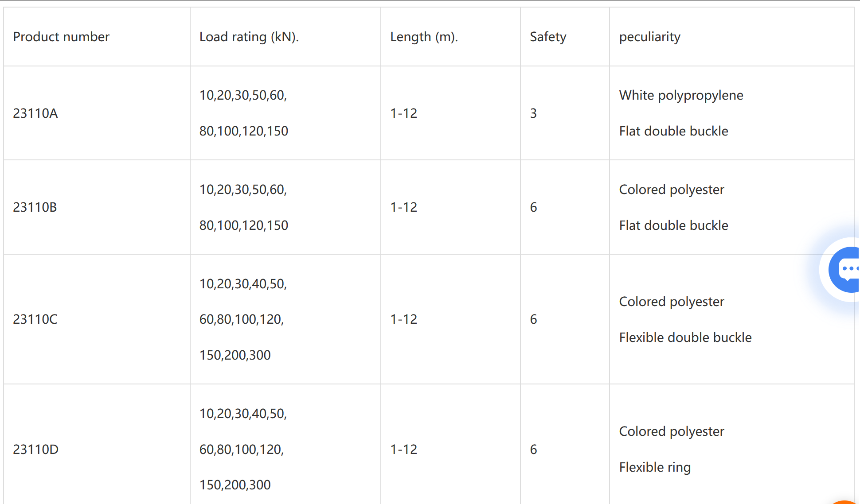Screen dimensions: 860x504
Task: Click Flexible ring text in 23110D row
Action: (x=655, y=467)
